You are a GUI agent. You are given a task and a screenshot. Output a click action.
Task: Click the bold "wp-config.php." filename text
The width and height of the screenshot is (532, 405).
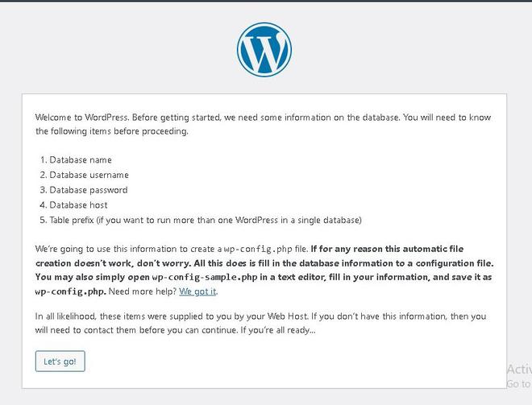click(x=71, y=291)
